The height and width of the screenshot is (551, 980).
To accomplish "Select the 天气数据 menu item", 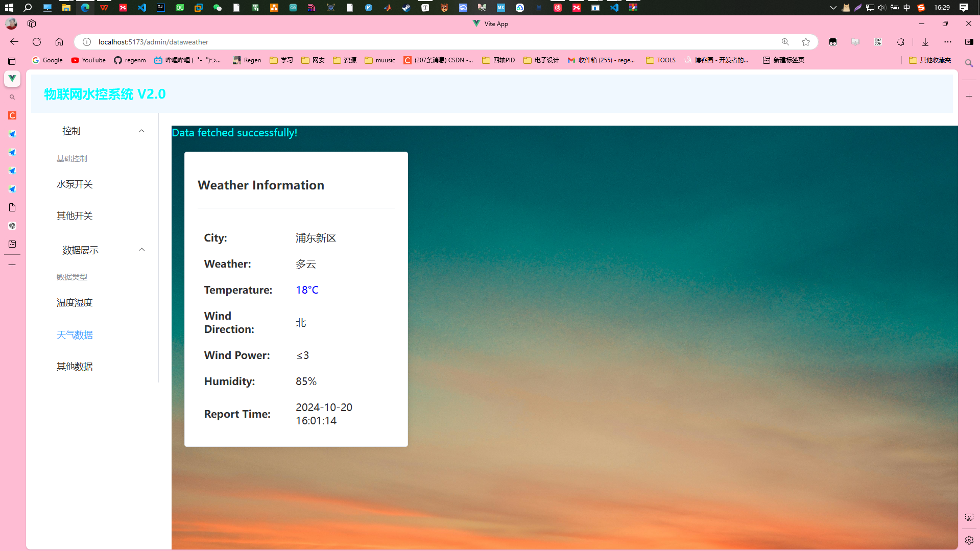I will 75,335.
